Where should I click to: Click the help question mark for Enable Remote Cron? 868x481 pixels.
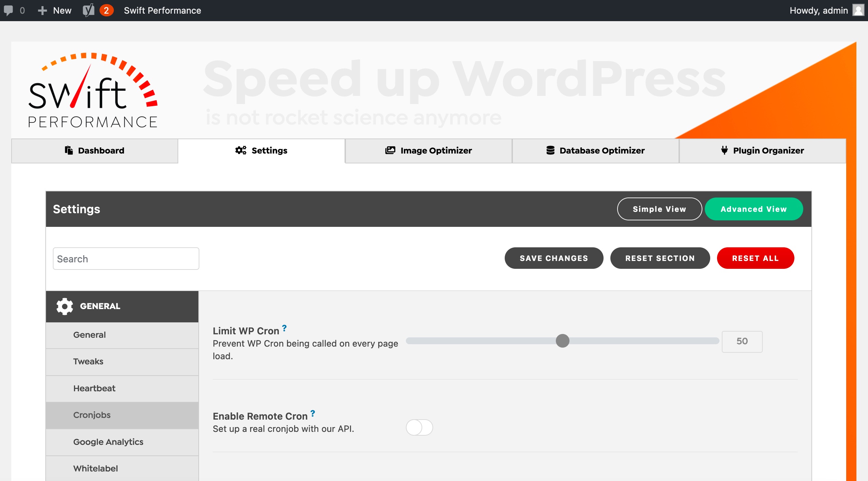(x=313, y=413)
